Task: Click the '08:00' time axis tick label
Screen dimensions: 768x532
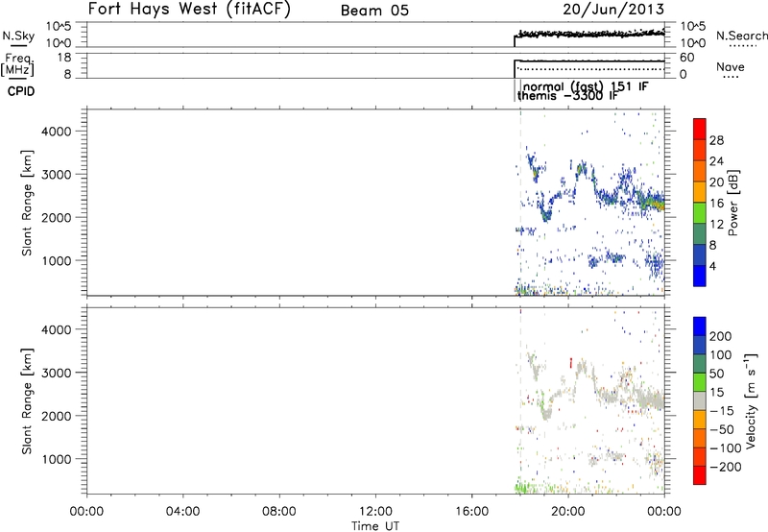Action: (x=279, y=512)
